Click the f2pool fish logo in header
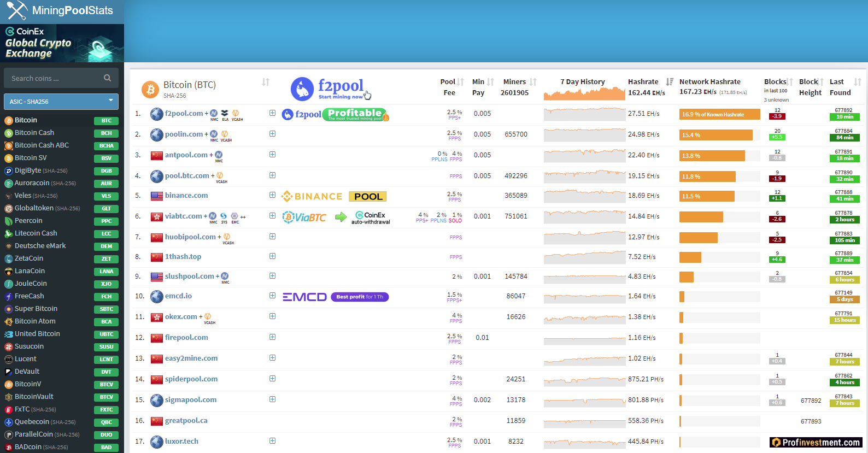Viewport: 868px width, 453px height. pyautogui.click(x=302, y=89)
